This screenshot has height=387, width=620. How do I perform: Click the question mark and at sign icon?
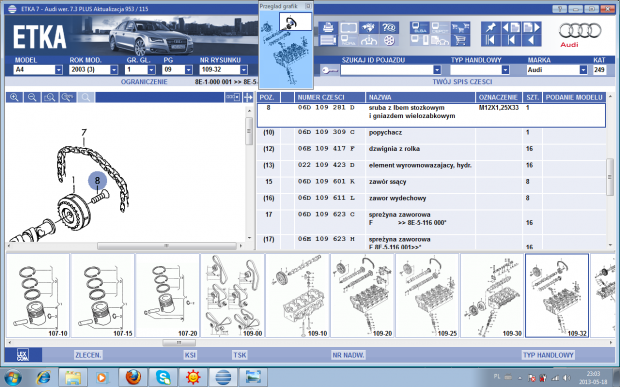389,28
